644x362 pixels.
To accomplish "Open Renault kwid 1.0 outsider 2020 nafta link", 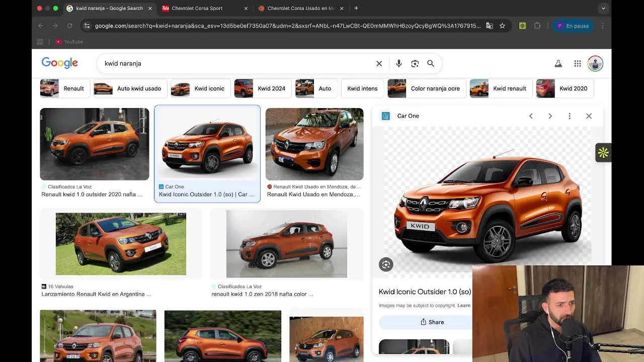I will pyautogui.click(x=92, y=195).
